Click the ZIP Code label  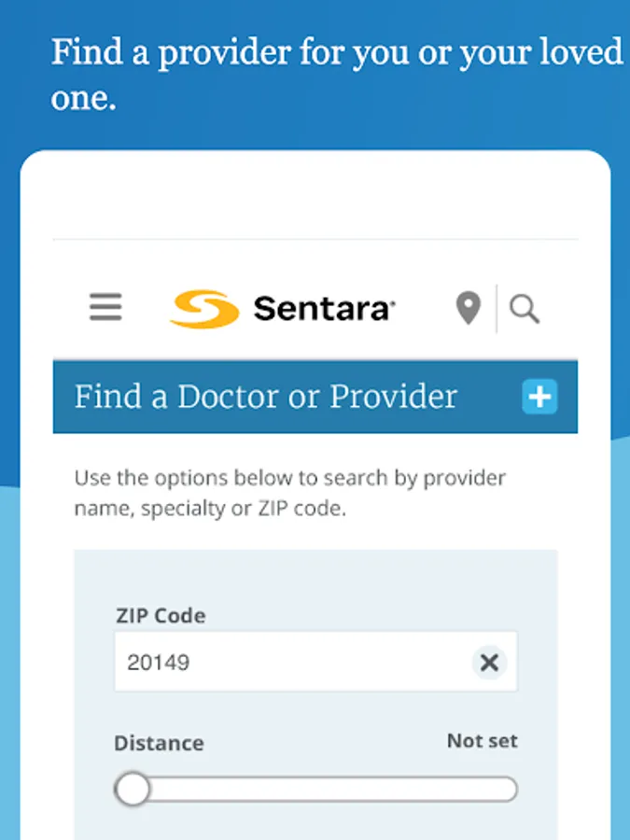coord(160,616)
